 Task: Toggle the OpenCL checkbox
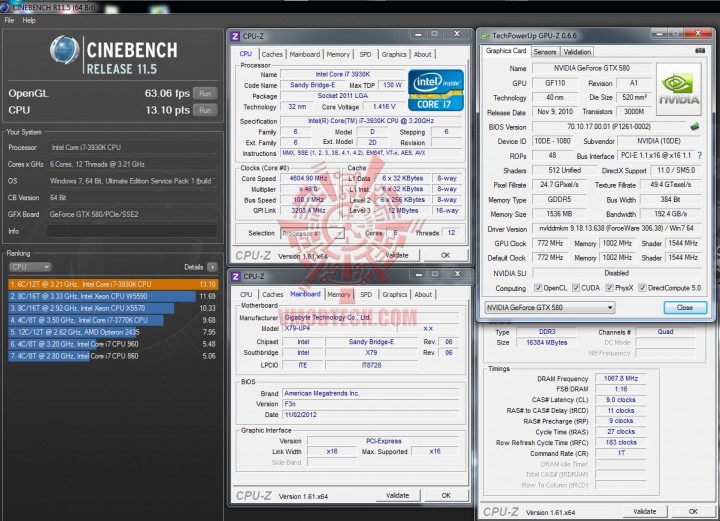(538, 288)
